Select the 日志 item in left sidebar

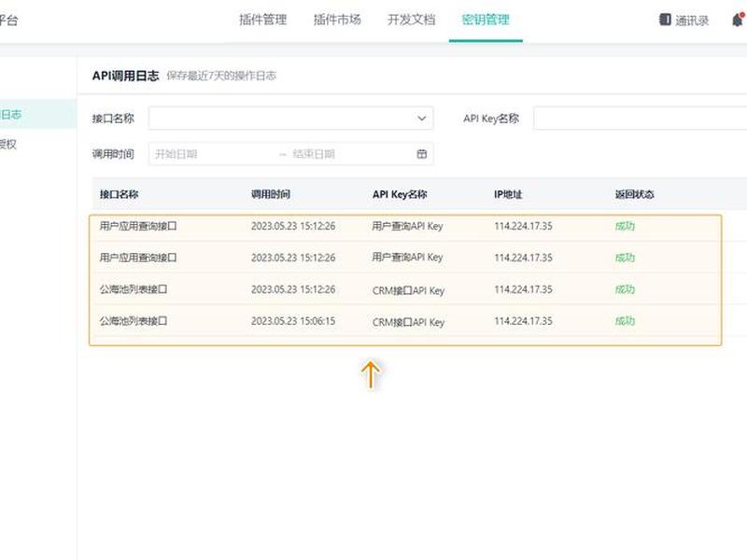(38, 114)
